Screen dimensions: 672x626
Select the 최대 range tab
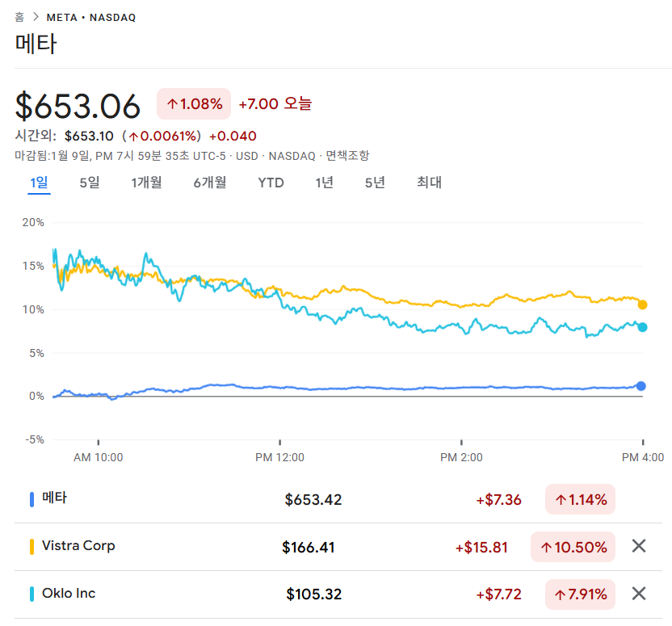click(429, 183)
